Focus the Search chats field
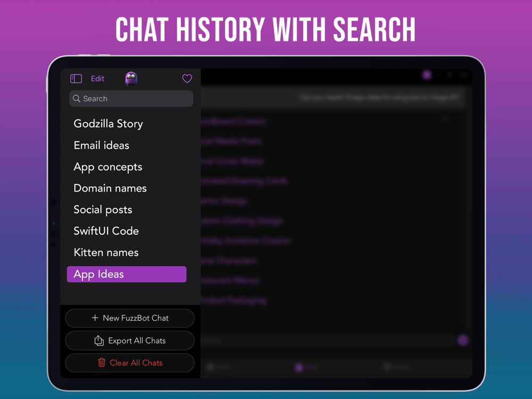Image resolution: width=532 pixels, height=399 pixels. pyautogui.click(x=131, y=98)
